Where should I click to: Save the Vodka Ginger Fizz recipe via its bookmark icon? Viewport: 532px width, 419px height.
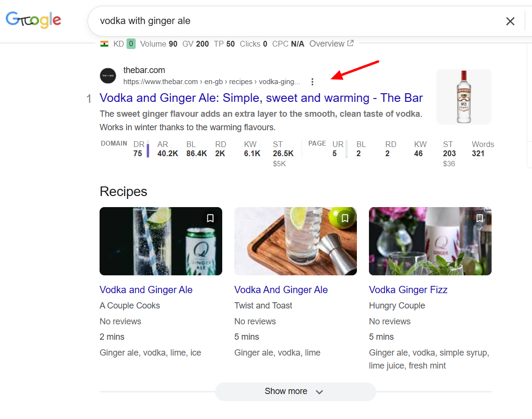tap(480, 218)
